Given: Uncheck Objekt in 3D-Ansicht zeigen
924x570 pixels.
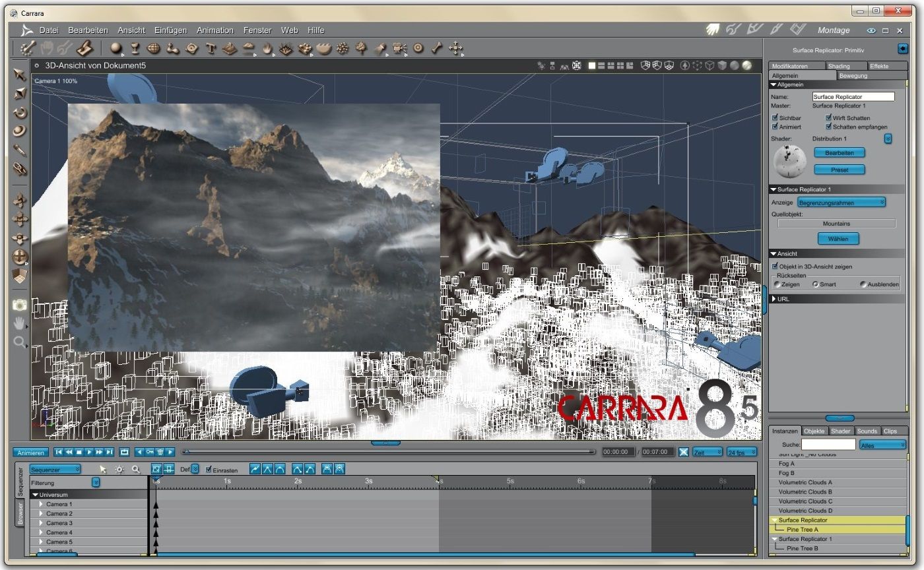Looking at the screenshot, I should click(x=775, y=267).
